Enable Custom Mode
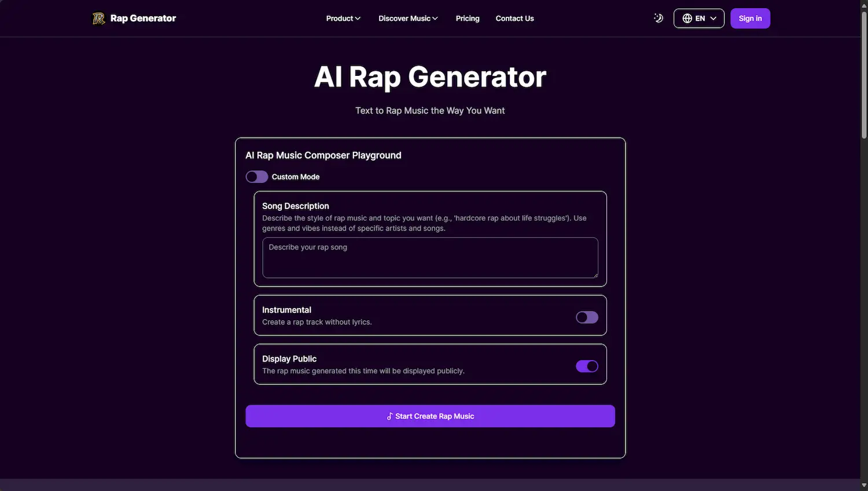This screenshot has width=868, height=491. (x=256, y=177)
